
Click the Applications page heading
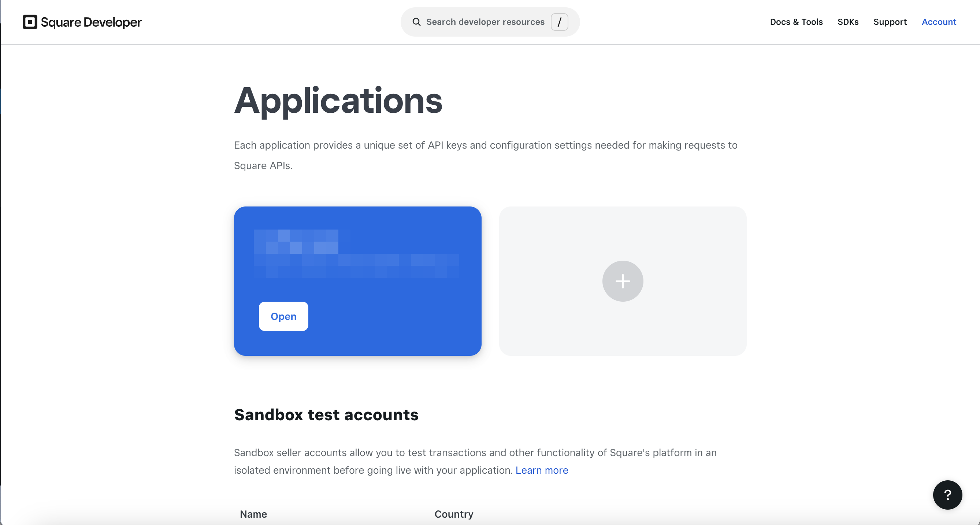(338, 100)
